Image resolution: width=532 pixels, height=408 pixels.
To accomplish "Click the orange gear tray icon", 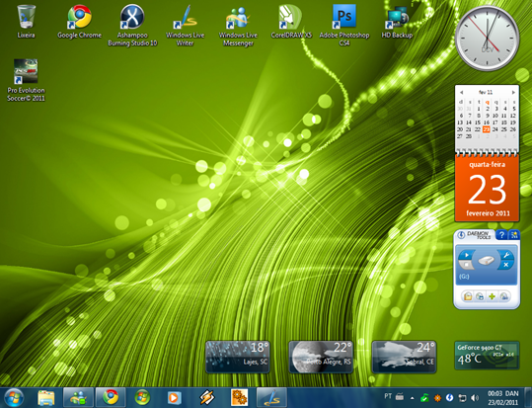I will (437, 398).
